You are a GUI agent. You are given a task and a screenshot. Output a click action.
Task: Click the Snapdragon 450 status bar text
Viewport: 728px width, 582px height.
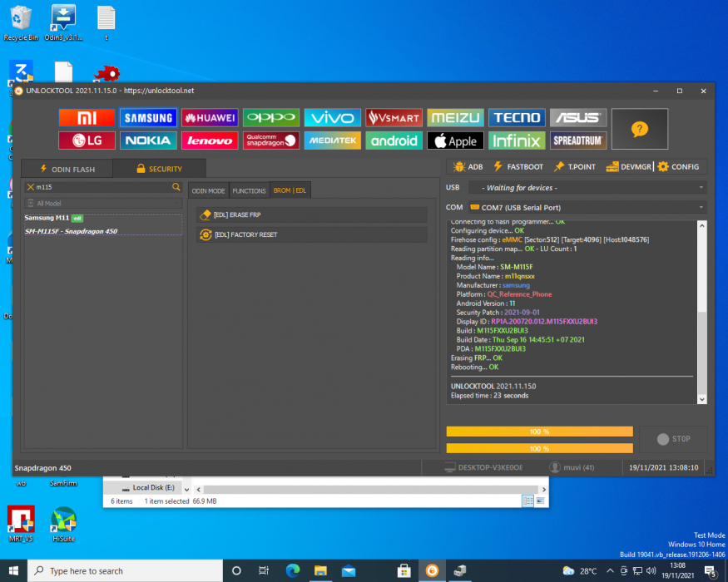coord(42,468)
